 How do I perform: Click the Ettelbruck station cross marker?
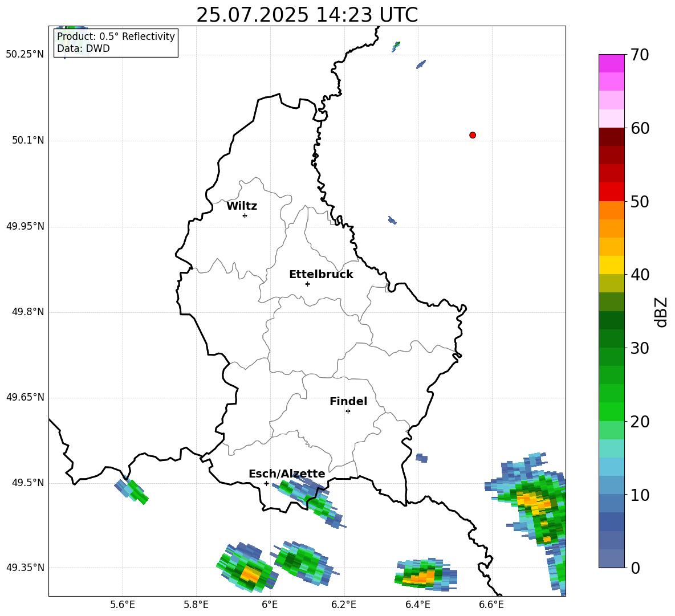(x=307, y=284)
